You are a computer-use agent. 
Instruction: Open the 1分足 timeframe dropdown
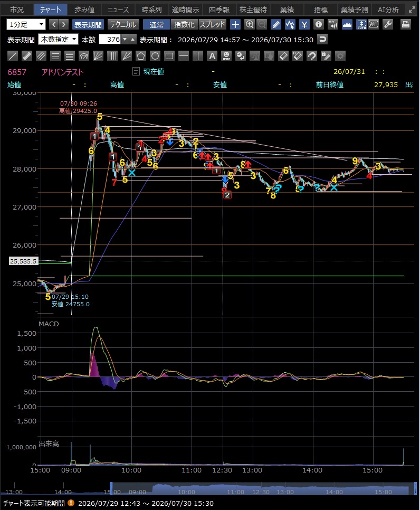(x=26, y=24)
